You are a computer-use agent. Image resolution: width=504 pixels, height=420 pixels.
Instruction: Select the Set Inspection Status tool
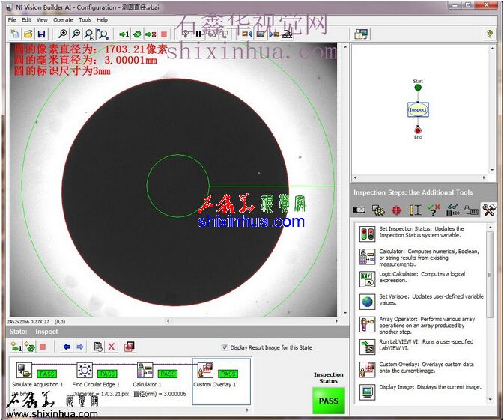pyautogui.click(x=367, y=234)
